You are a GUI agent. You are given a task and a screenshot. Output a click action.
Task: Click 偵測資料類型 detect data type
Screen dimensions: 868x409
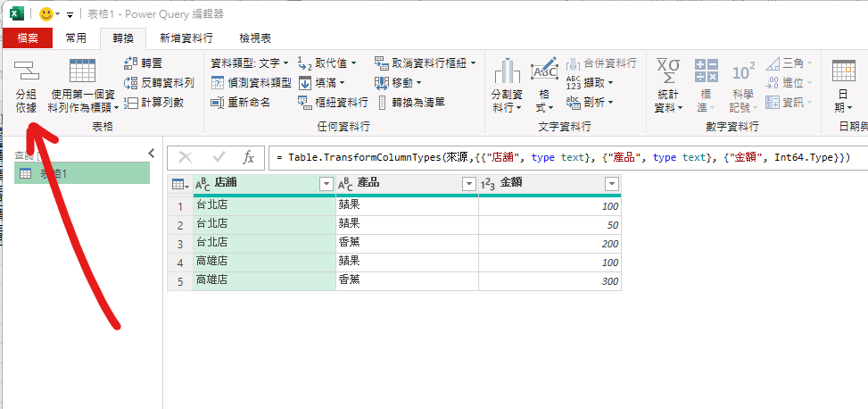[252, 83]
